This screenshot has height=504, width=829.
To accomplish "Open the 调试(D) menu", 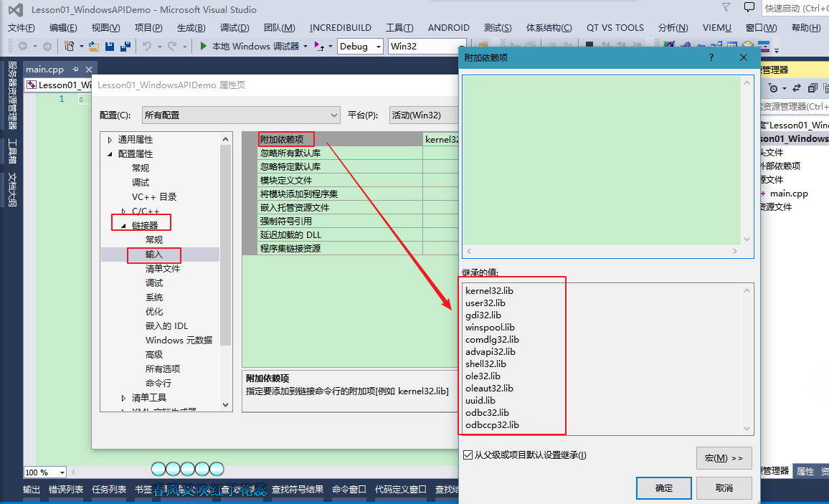I will tap(235, 28).
